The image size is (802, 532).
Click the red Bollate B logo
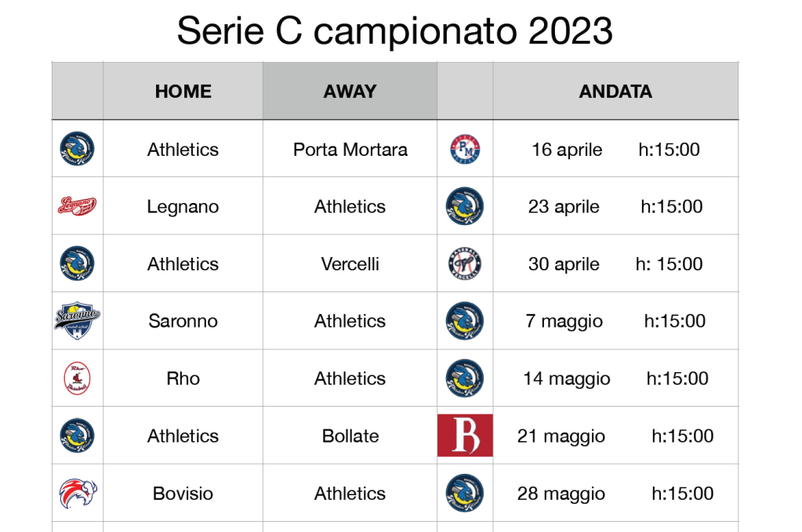465,436
